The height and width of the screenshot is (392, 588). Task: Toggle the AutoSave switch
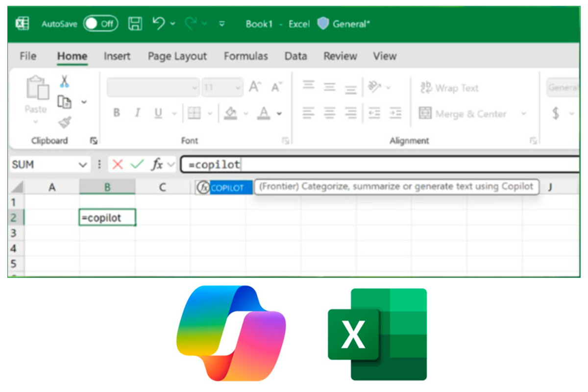pyautogui.click(x=100, y=24)
